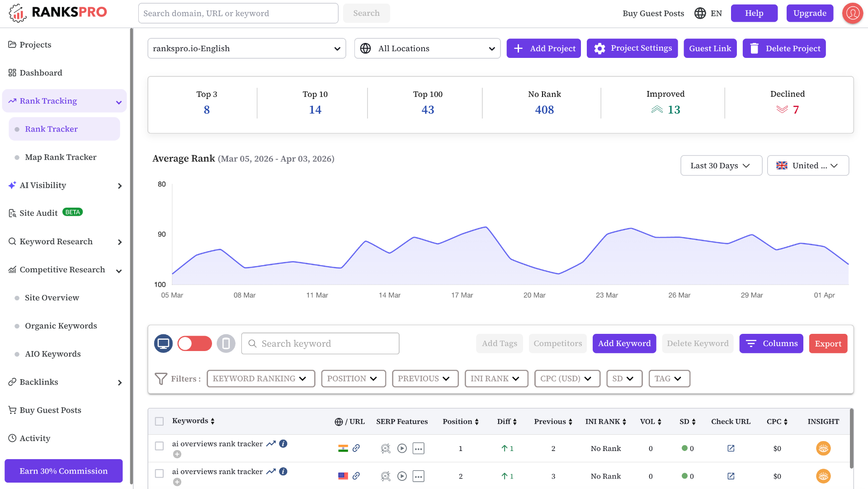Click the keyword table vertical scrollbar
Image resolution: width=868 pixels, height=489 pixels.
[x=851, y=439]
